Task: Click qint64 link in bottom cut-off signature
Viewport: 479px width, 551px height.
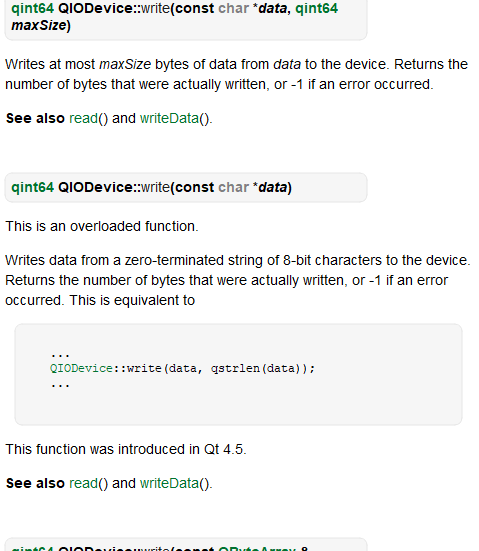Action: click(32, 548)
